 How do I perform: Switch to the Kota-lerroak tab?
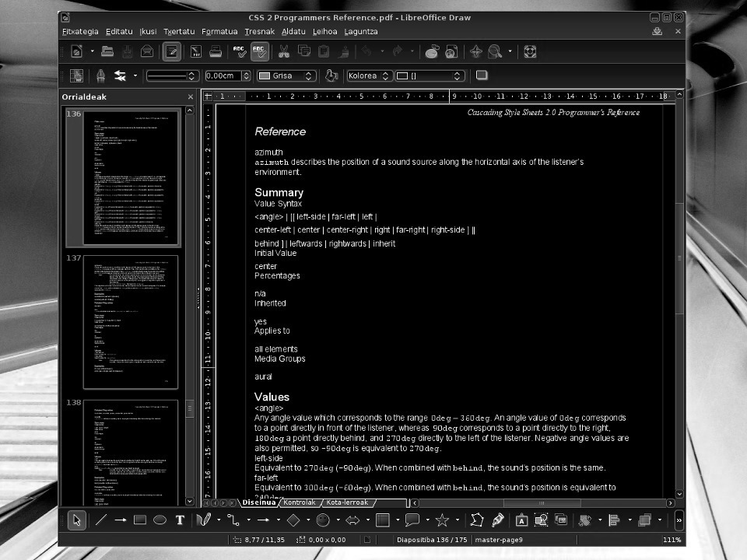(x=347, y=502)
